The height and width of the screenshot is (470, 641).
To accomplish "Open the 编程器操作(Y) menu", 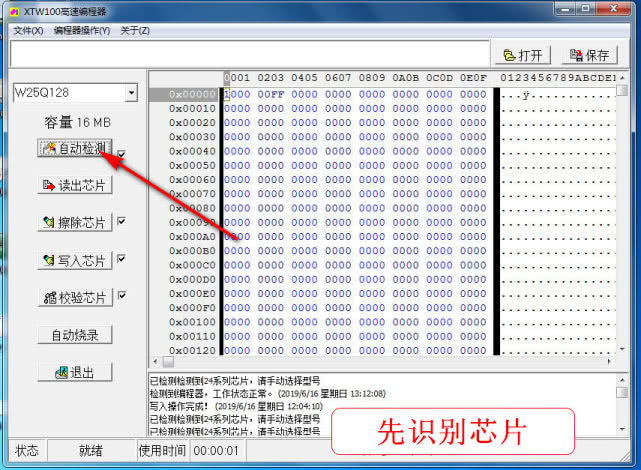I will point(82,31).
